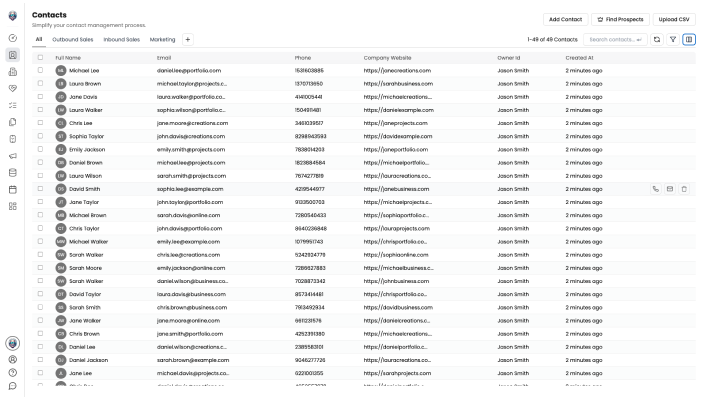Open the Marketing tab

click(x=162, y=39)
